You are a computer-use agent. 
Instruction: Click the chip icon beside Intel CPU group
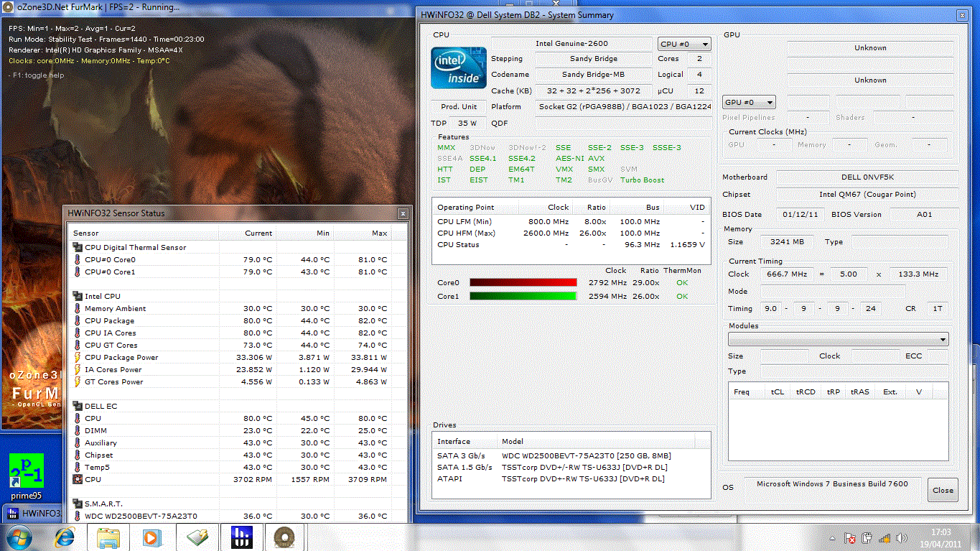coord(78,297)
